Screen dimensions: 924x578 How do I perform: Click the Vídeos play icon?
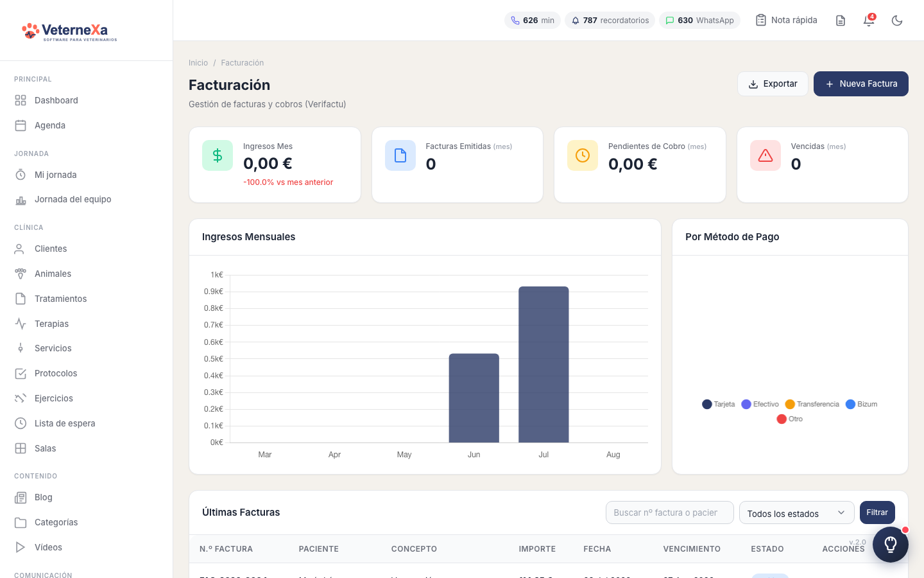tap(21, 547)
